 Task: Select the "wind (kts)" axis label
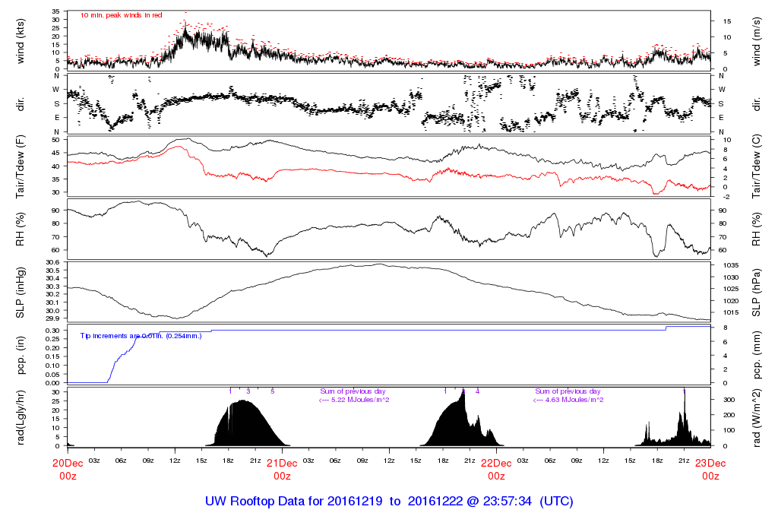click(21, 41)
